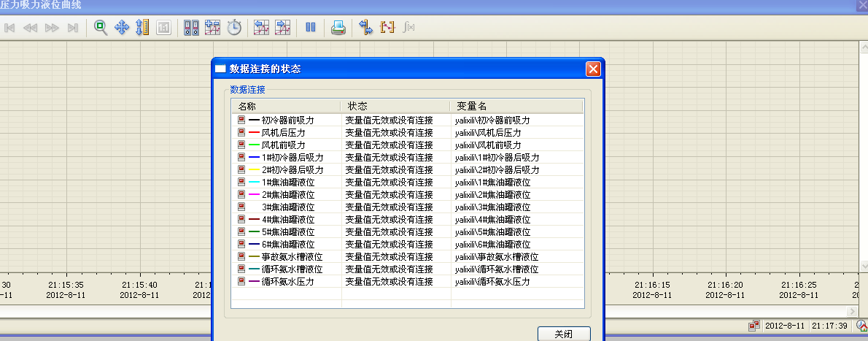
Task: Click the 变量名 column header
Action: 472,106
